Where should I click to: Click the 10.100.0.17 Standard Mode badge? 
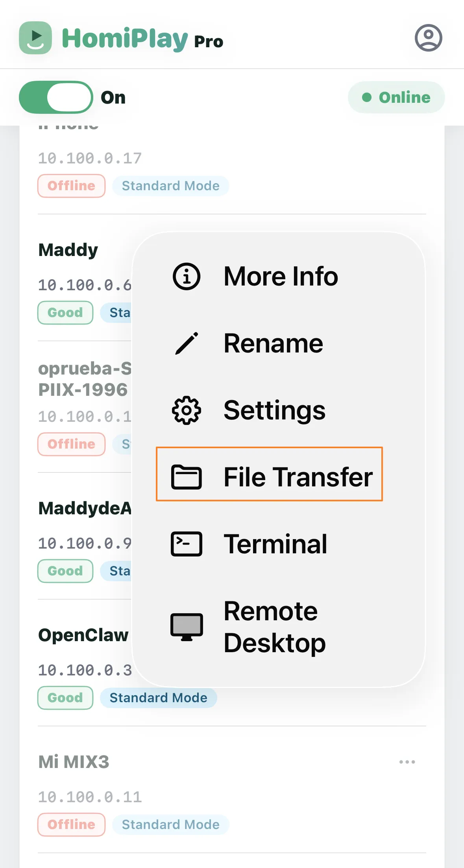170,186
